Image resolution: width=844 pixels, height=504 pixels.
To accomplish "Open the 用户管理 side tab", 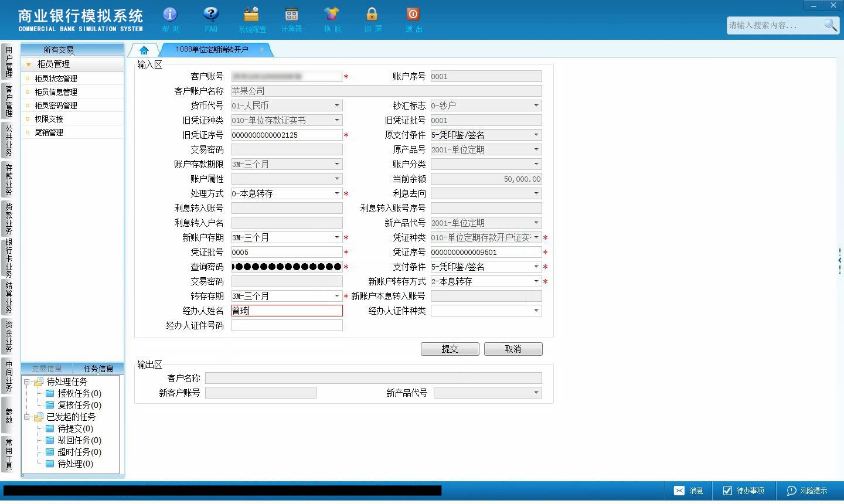I will click(x=8, y=62).
